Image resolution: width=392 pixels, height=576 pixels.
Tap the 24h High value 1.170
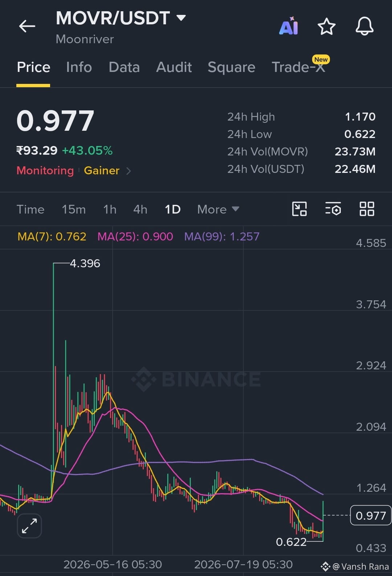point(360,117)
